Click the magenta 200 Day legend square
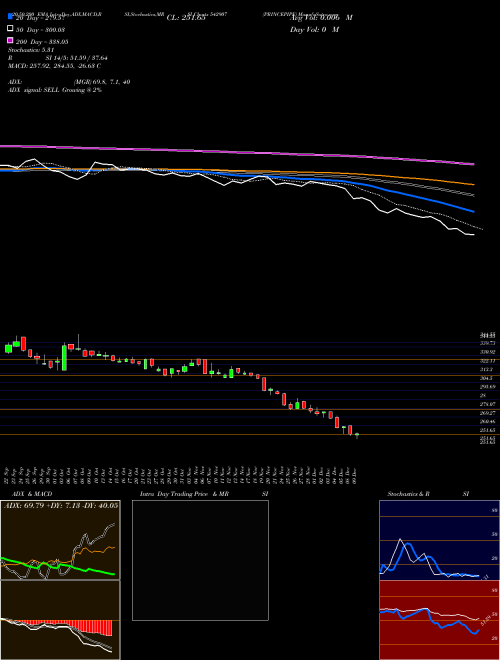 [10, 40]
